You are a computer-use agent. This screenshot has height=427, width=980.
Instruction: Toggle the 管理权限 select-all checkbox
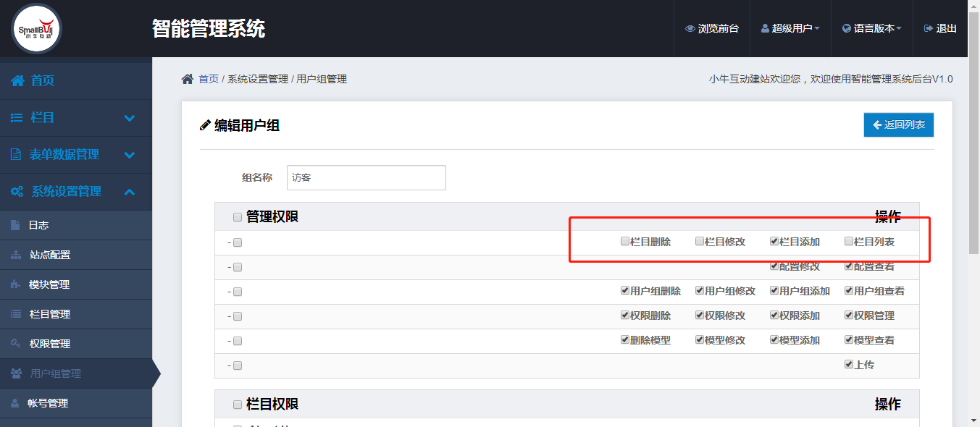238,217
